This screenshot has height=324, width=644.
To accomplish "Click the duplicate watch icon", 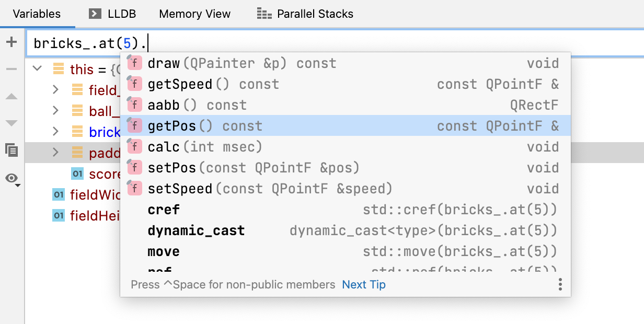I will point(11,151).
